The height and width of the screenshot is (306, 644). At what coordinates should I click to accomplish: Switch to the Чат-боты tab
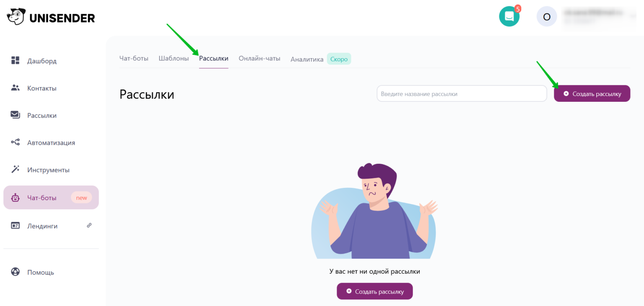point(134,59)
